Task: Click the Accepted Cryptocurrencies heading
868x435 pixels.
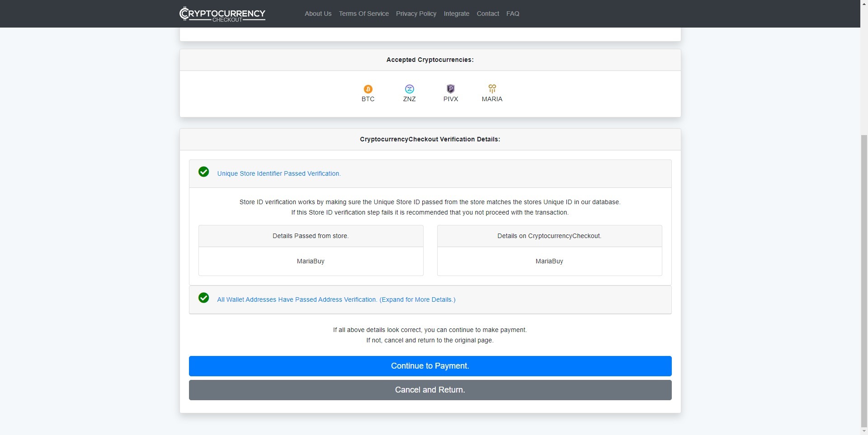Action: click(x=430, y=60)
